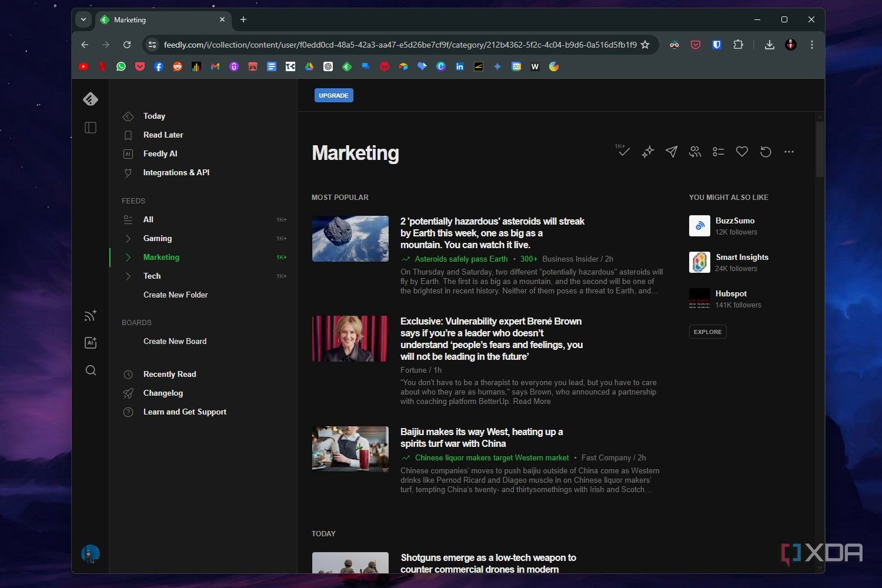
Task: Click the Feedly URL address bar
Action: click(400, 45)
